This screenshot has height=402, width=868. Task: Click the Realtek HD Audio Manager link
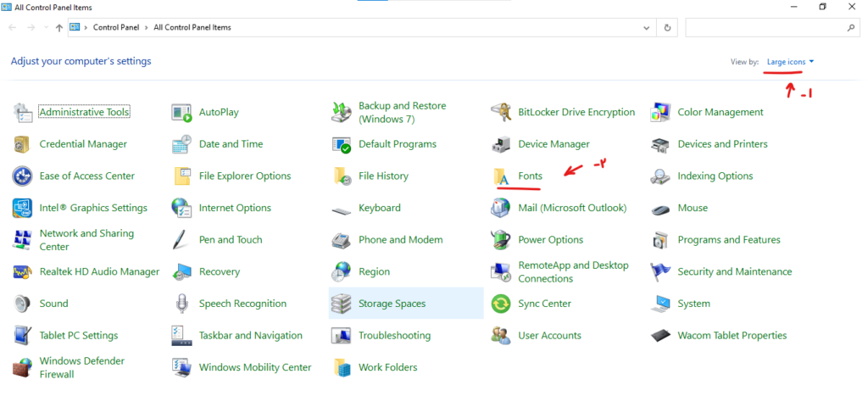pyautogui.click(x=100, y=272)
